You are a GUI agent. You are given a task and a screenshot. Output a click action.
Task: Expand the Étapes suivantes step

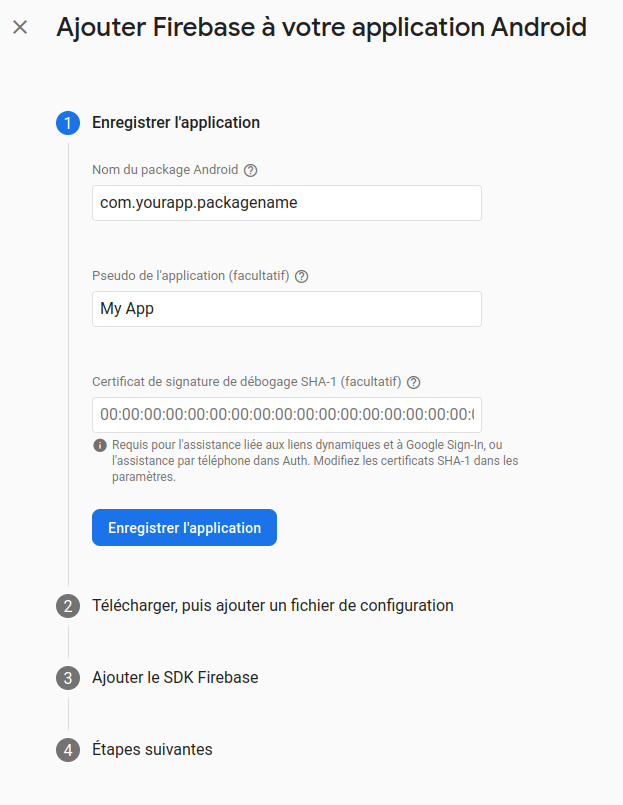click(152, 750)
